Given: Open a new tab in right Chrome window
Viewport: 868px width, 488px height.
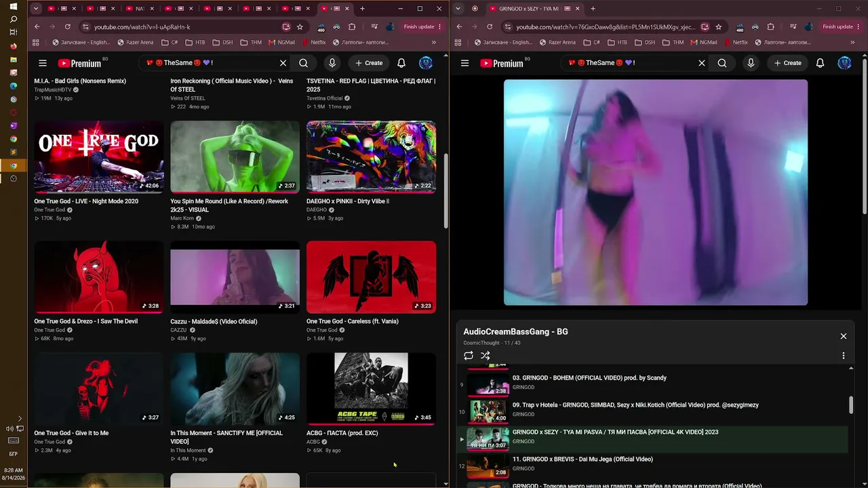Looking at the screenshot, I should [x=593, y=9].
